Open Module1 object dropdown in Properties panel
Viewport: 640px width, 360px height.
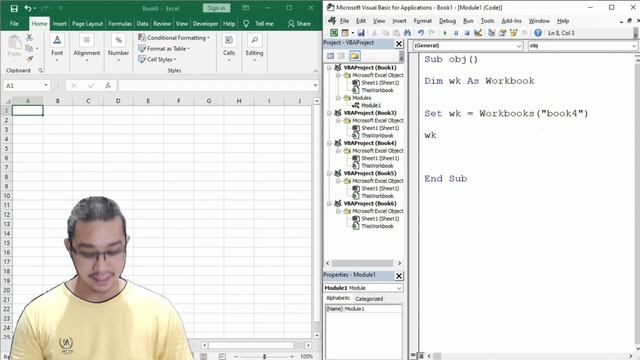point(399,288)
